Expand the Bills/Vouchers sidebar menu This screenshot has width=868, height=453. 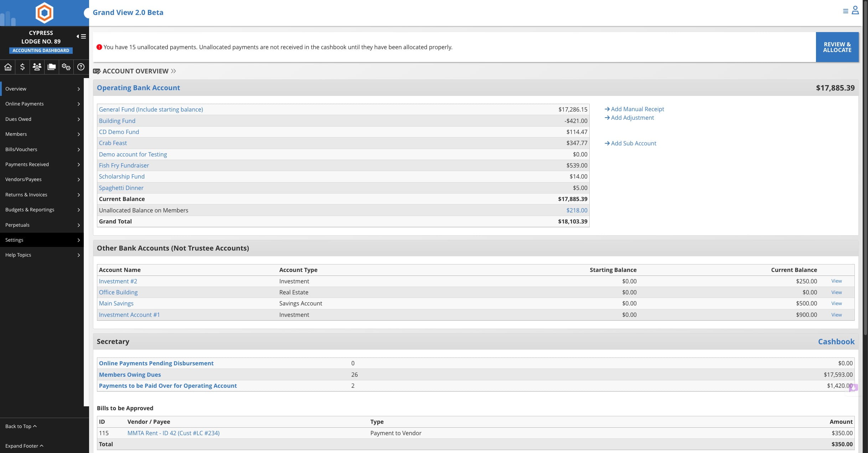[42, 149]
